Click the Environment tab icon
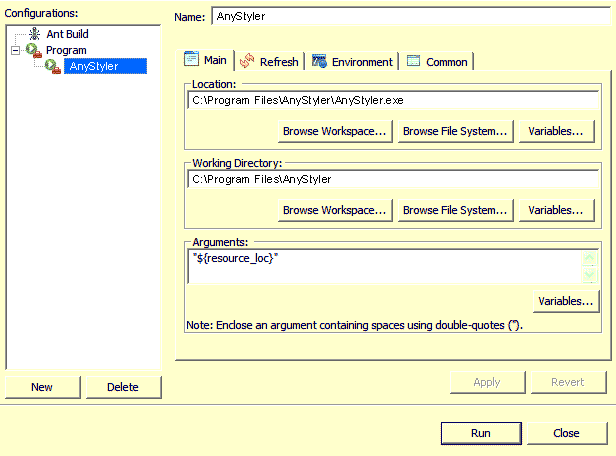 point(320,61)
